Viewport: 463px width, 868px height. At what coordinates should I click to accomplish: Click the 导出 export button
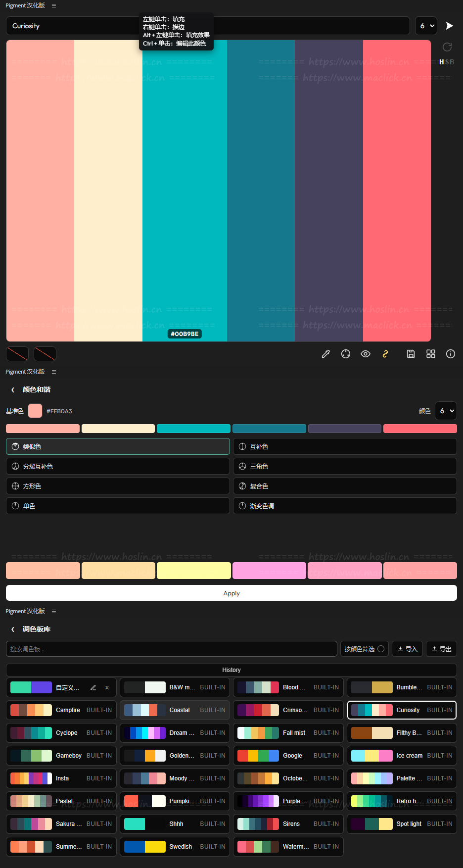(442, 649)
